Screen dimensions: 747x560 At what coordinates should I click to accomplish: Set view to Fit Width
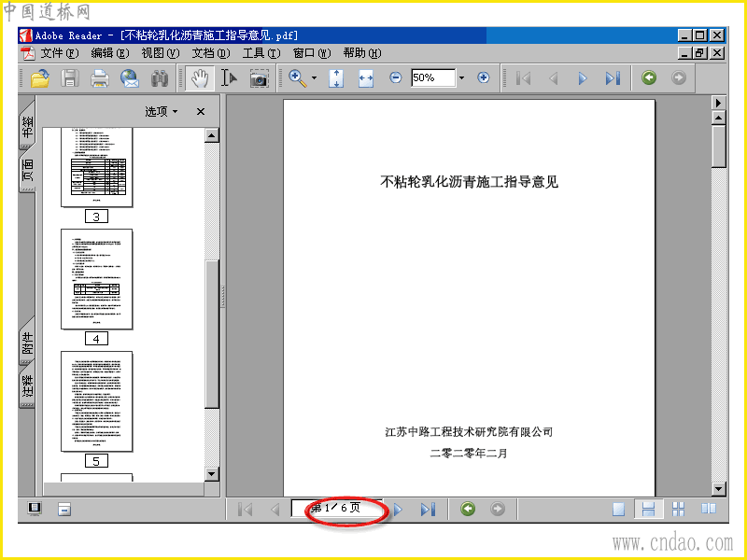point(366,77)
